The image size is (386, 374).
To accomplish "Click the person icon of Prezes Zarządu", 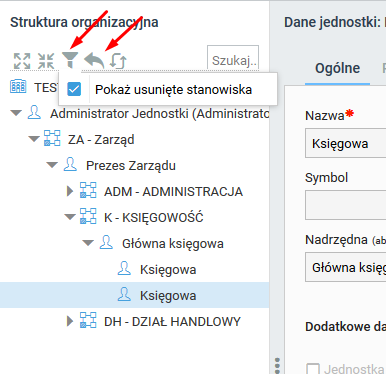I will pyautogui.click(x=70, y=164).
